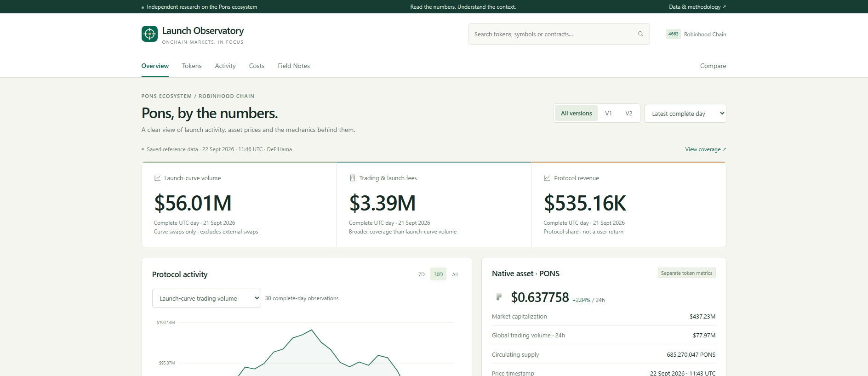Click the Launch-curve volume chart icon

coord(157,178)
